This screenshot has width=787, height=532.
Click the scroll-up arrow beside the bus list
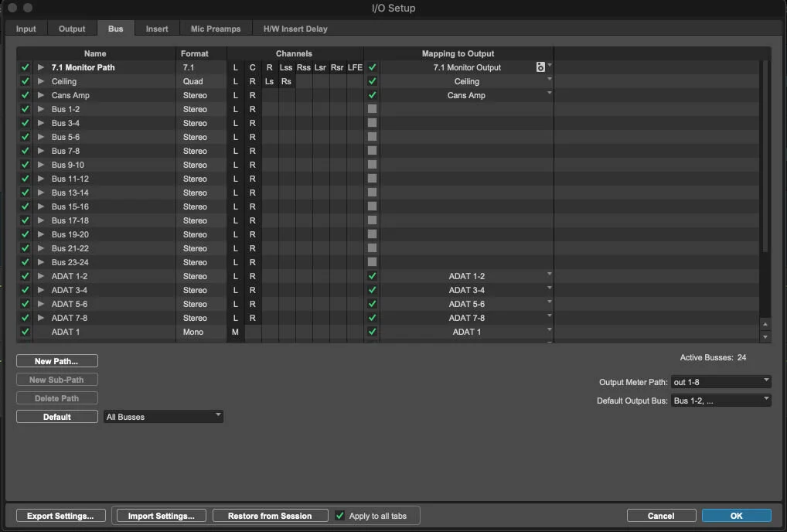pyautogui.click(x=765, y=324)
